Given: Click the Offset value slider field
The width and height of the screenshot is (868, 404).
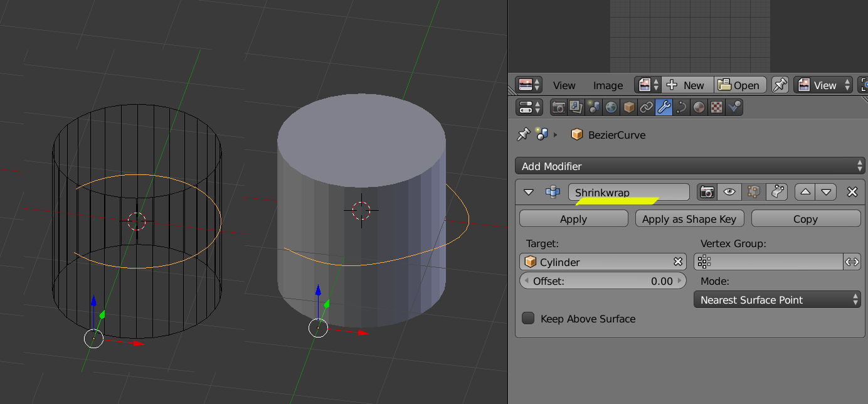Looking at the screenshot, I should 603,281.
